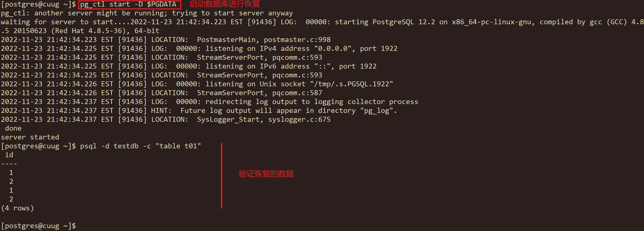Click the boxed pg_ctl start -D $PGDATA command

[x=129, y=4]
